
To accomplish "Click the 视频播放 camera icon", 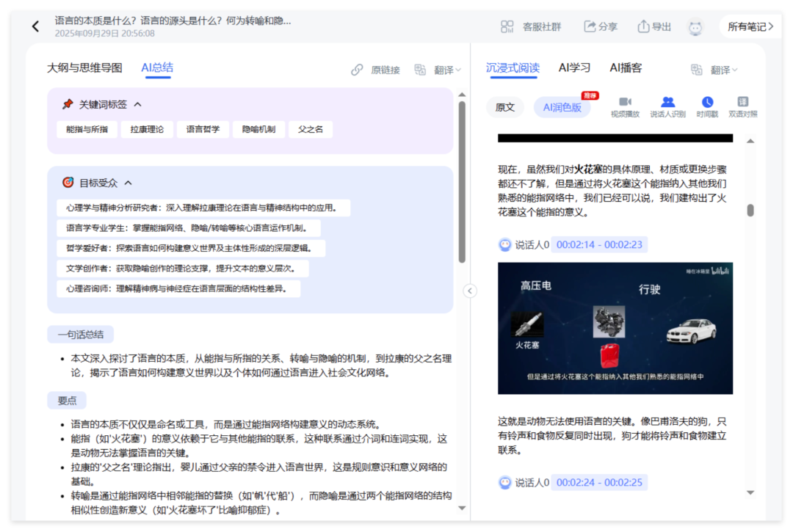I will pyautogui.click(x=625, y=102).
